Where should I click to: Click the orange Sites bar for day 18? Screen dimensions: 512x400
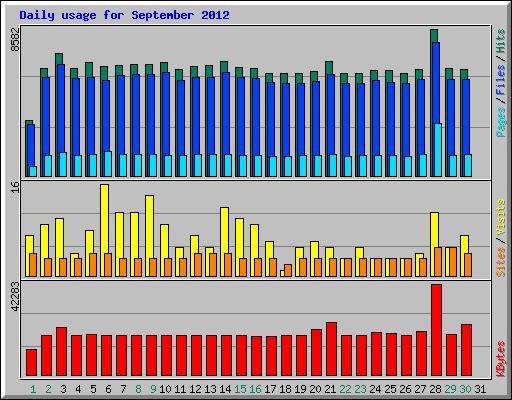click(288, 270)
